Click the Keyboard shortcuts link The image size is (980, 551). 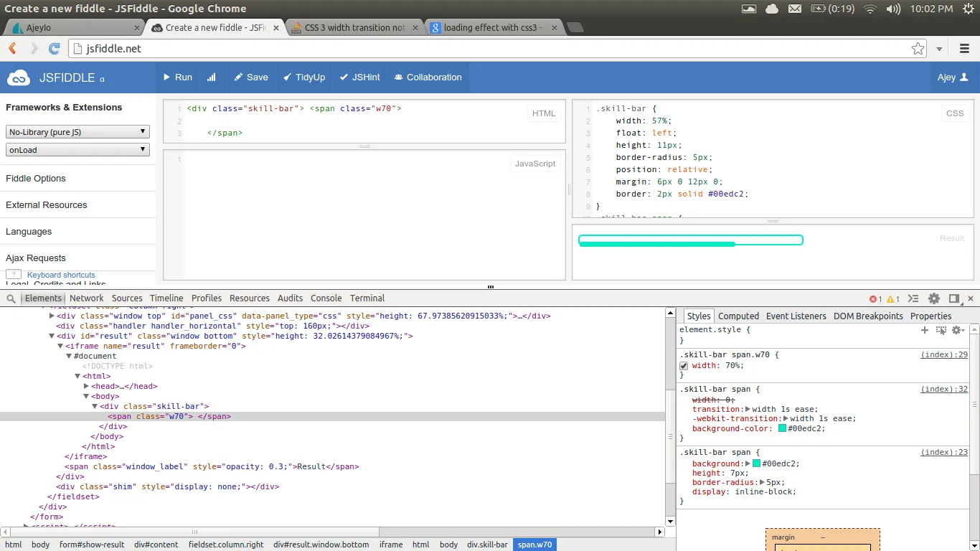[61, 275]
